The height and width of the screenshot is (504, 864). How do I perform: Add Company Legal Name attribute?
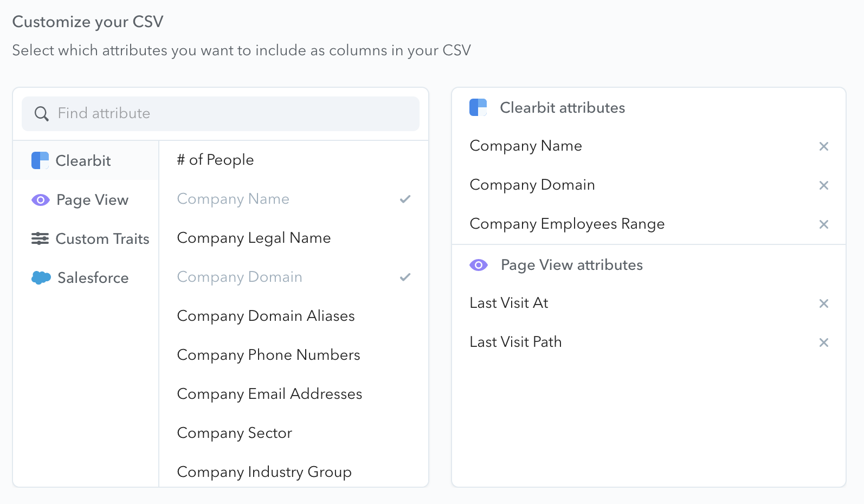point(294,238)
